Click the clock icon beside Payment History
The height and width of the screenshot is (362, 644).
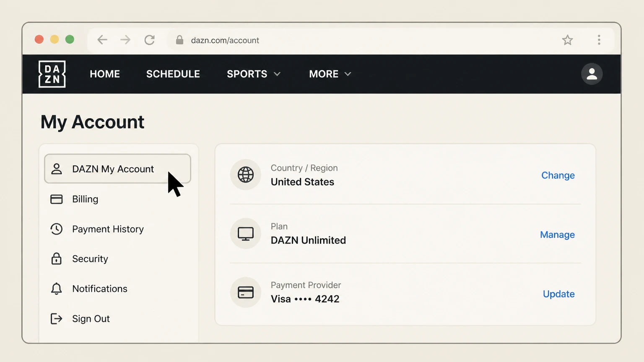(57, 229)
